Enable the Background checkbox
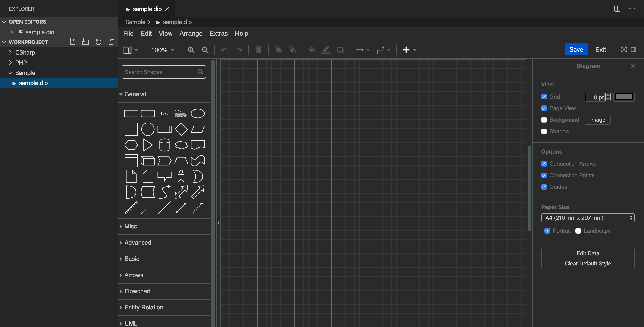Image resolution: width=644 pixels, height=327 pixels. coord(544,120)
